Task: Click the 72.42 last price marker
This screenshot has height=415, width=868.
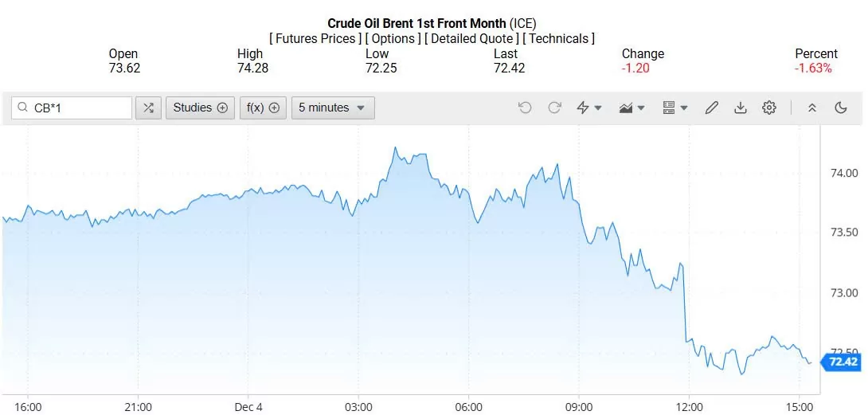Action: [x=843, y=362]
